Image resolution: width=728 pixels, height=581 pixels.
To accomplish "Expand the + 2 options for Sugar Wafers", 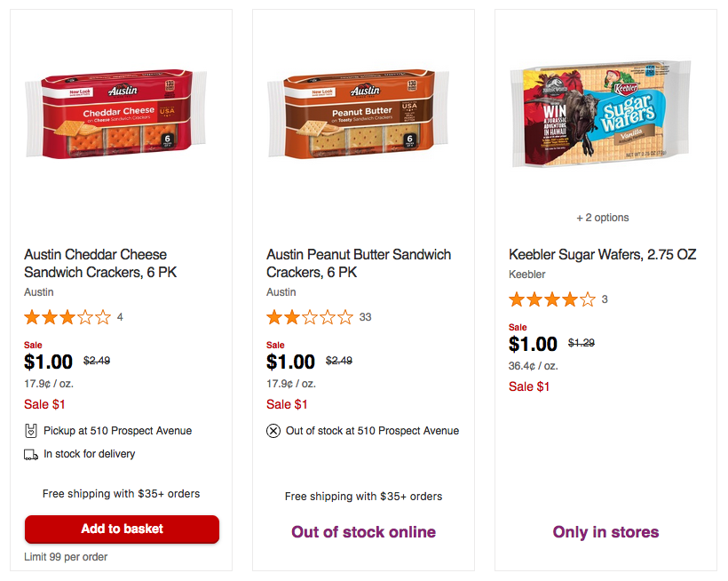I will pos(603,218).
